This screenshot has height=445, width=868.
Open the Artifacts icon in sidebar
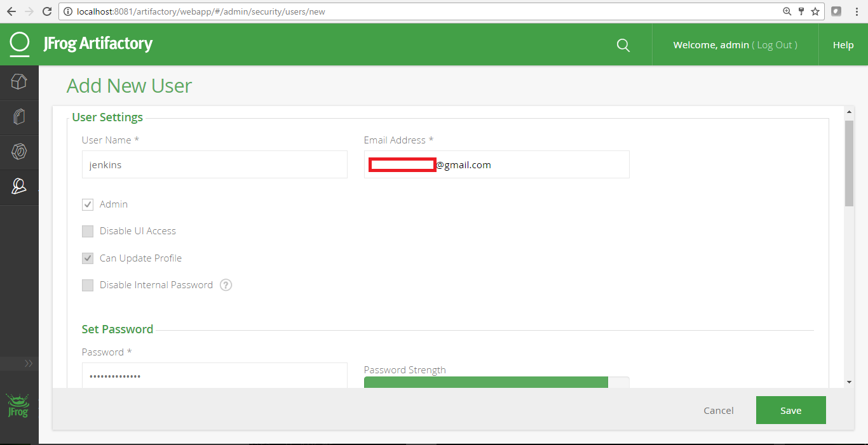click(x=19, y=117)
